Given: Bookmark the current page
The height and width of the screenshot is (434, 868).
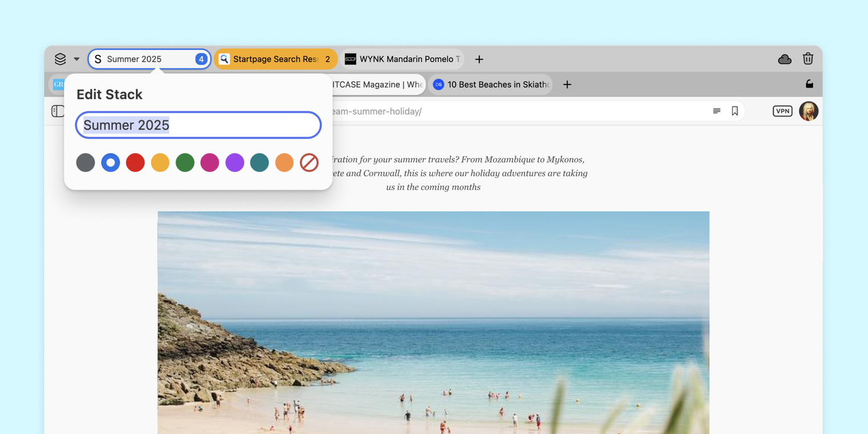Looking at the screenshot, I should coord(735,111).
